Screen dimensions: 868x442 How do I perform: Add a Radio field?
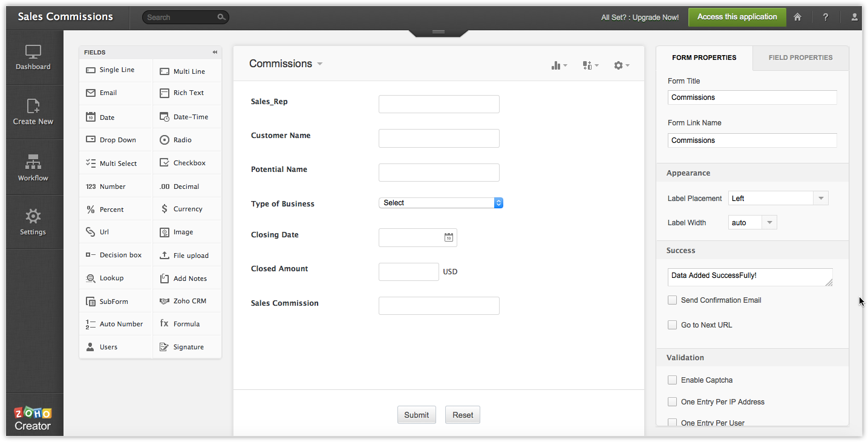(x=187, y=140)
